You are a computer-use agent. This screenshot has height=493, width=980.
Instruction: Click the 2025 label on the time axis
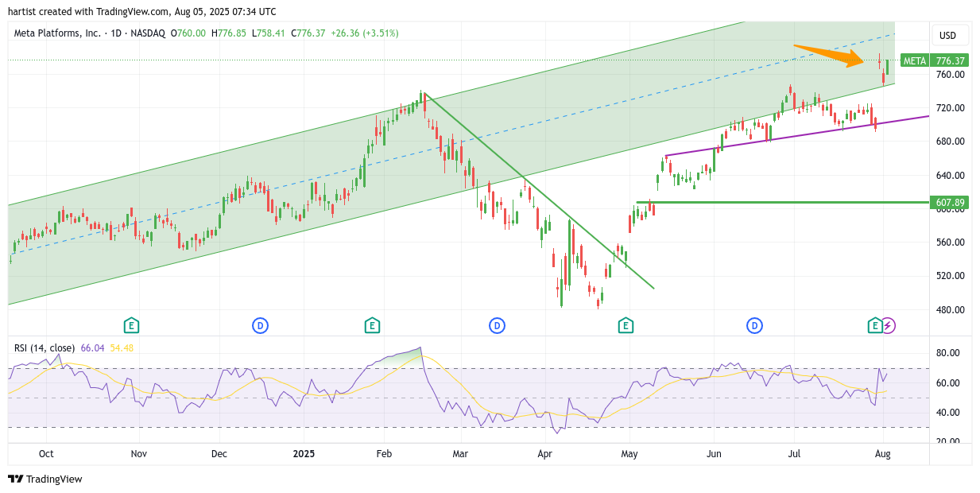[x=304, y=454]
